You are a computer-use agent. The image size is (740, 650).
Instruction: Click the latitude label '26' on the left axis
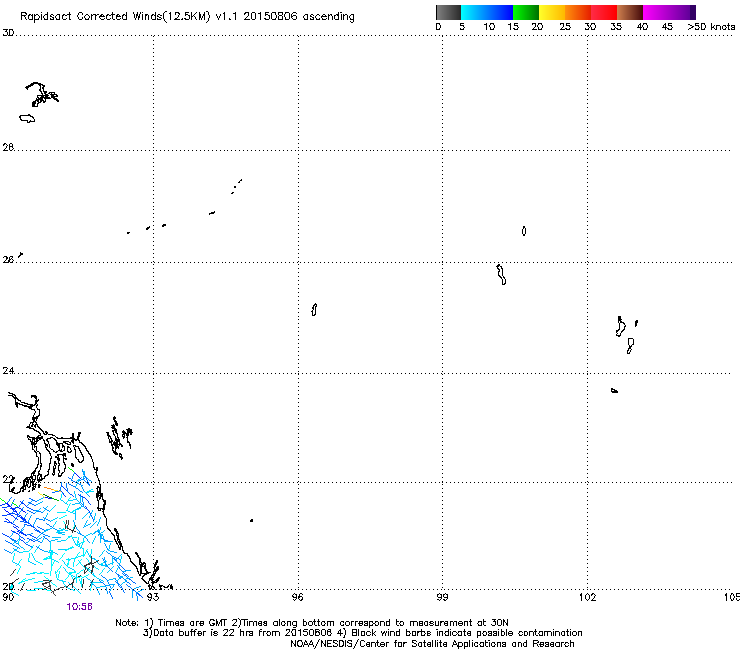point(8,259)
